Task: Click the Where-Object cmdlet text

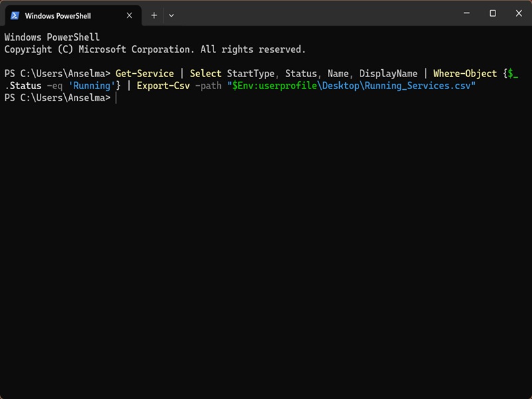Action: coord(465,74)
